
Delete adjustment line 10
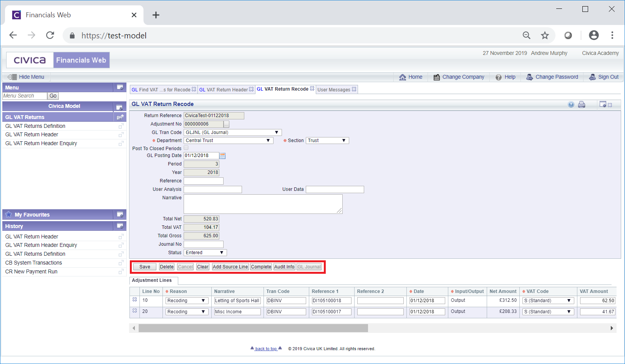pos(135,299)
